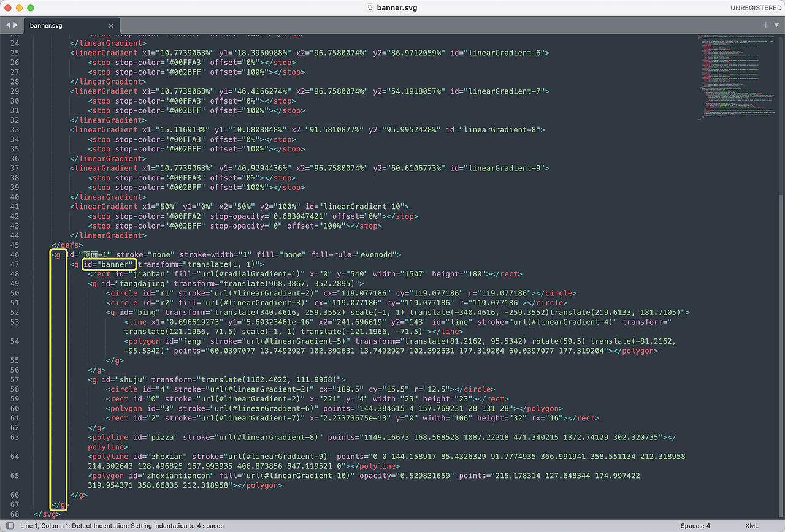Open the XML syntax selector
This screenshot has height=532, width=785.
point(751,526)
